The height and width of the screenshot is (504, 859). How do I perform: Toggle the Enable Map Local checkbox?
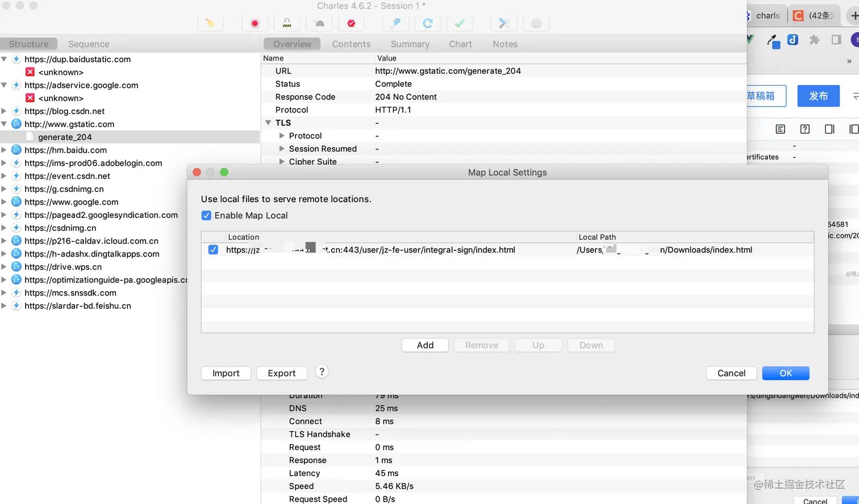click(x=206, y=216)
